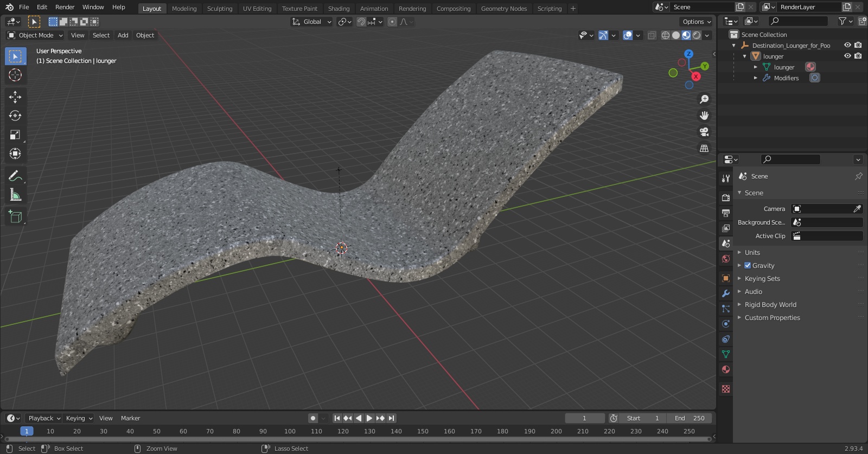Open the viewport Add menu
Screen dimensions: 868x454
click(123, 35)
